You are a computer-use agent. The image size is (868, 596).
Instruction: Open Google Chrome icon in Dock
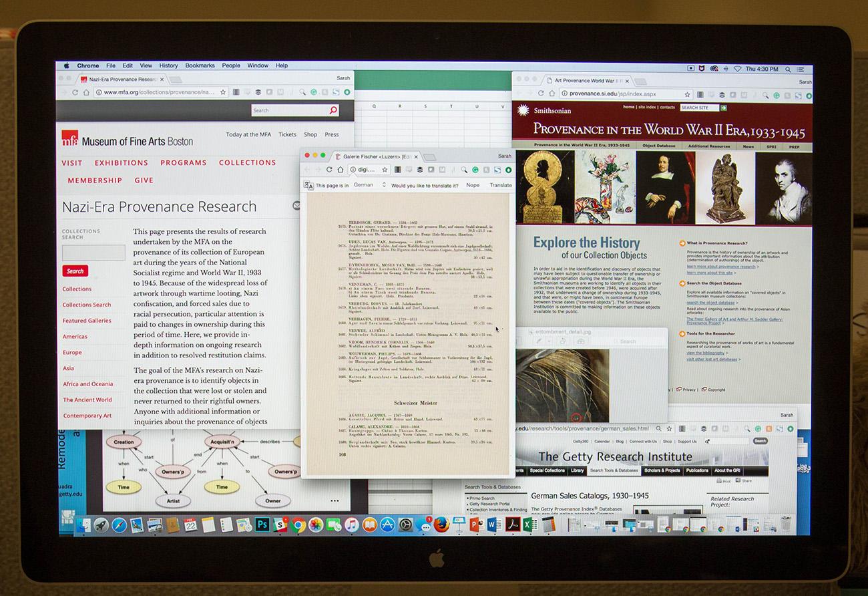tap(298, 525)
